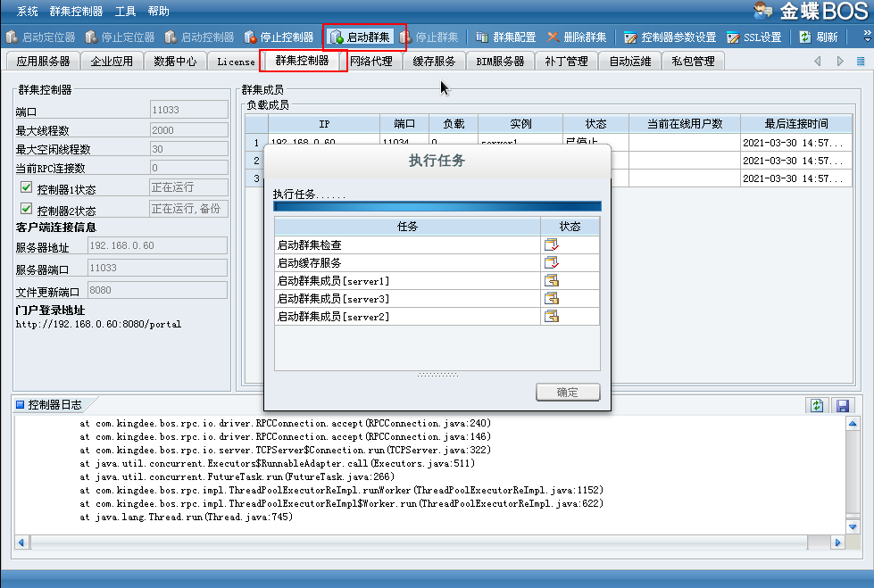Click 删除群集 with the X icon

[x=577, y=37]
